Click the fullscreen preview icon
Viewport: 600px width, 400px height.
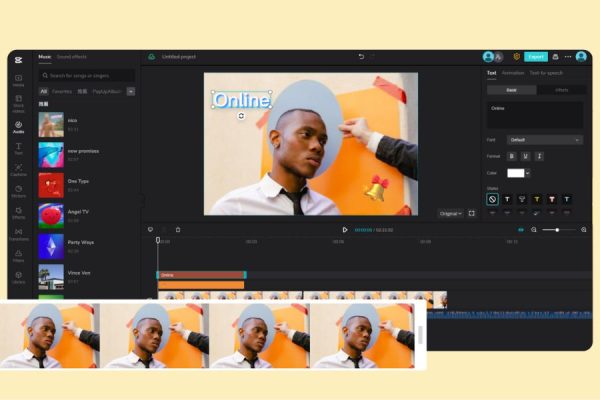click(x=472, y=213)
